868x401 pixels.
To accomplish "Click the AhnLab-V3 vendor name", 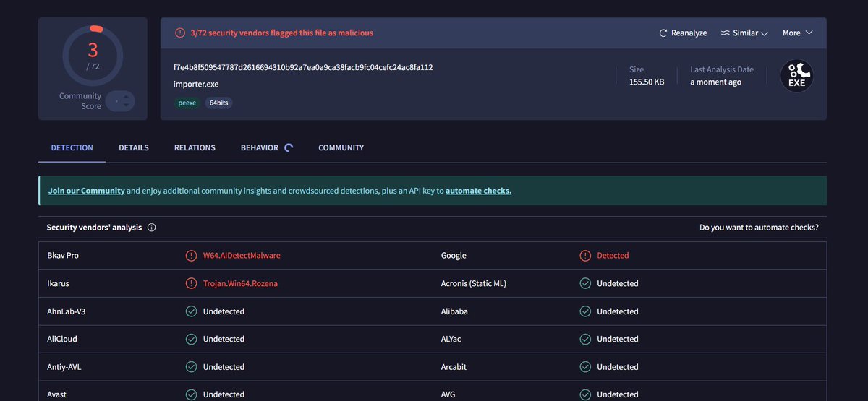I will click(x=67, y=311).
